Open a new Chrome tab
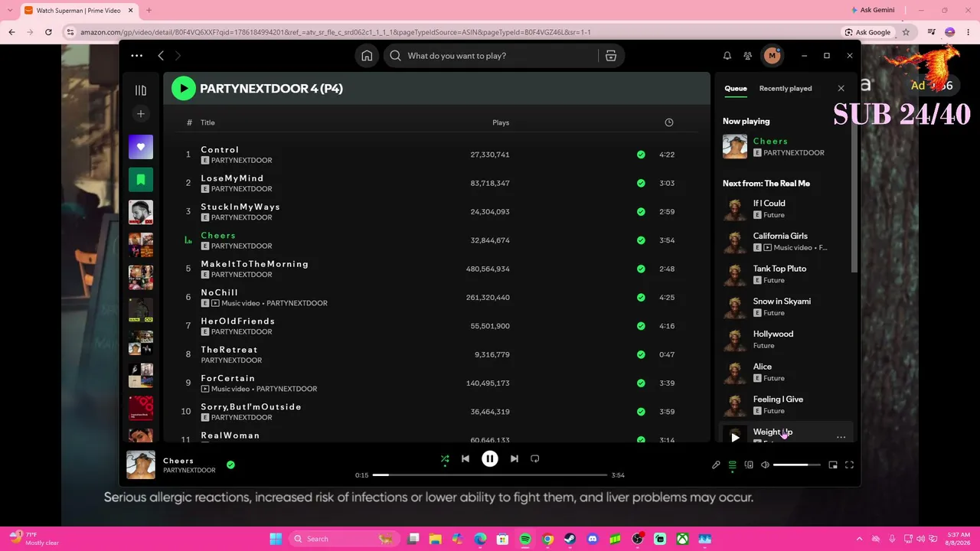Viewport: 980px width, 551px height. click(149, 11)
